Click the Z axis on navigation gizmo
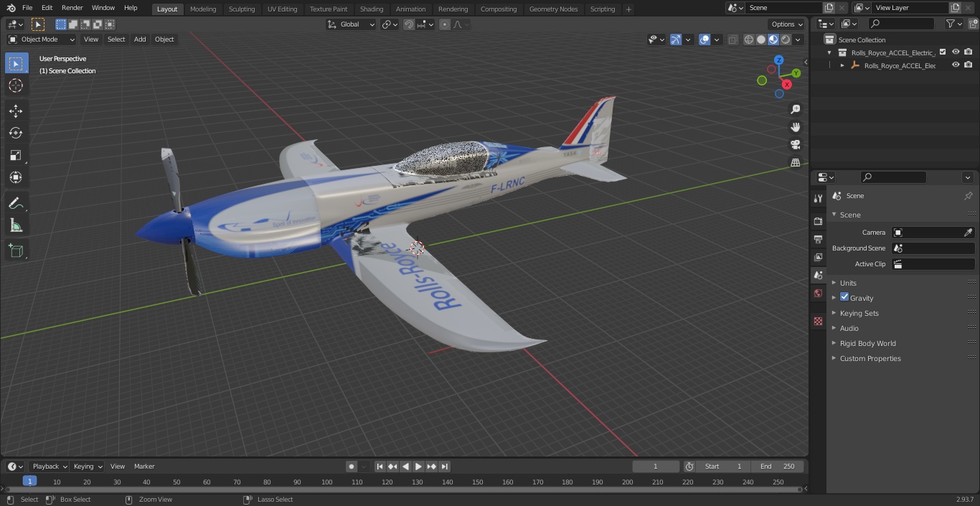The width and height of the screenshot is (980, 506). 779,60
